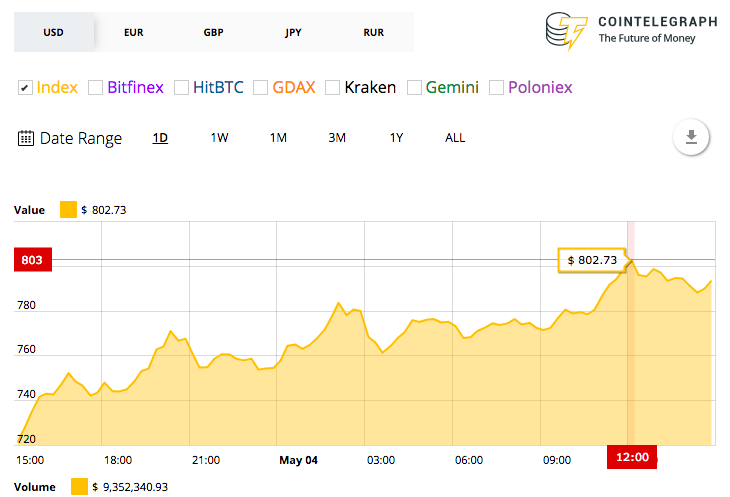Enable the Bitfinex checkbox
This screenshot has height=497, width=730.
pyautogui.click(x=96, y=88)
